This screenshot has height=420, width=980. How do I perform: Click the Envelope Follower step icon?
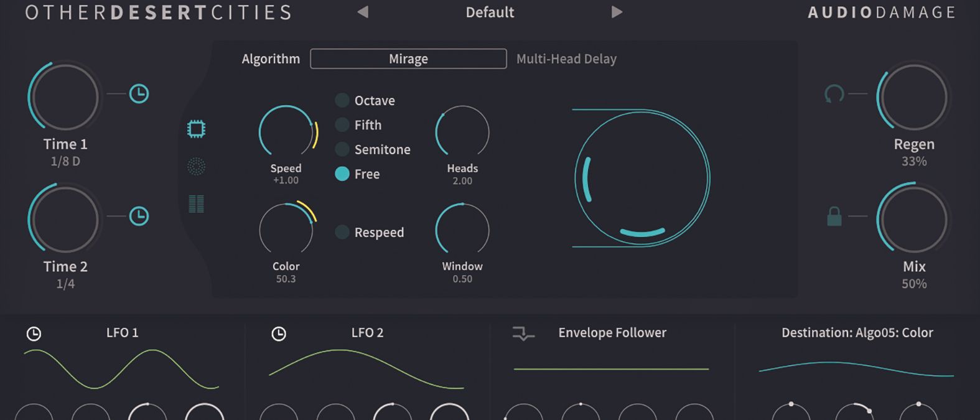pyautogui.click(x=523, y=334)
